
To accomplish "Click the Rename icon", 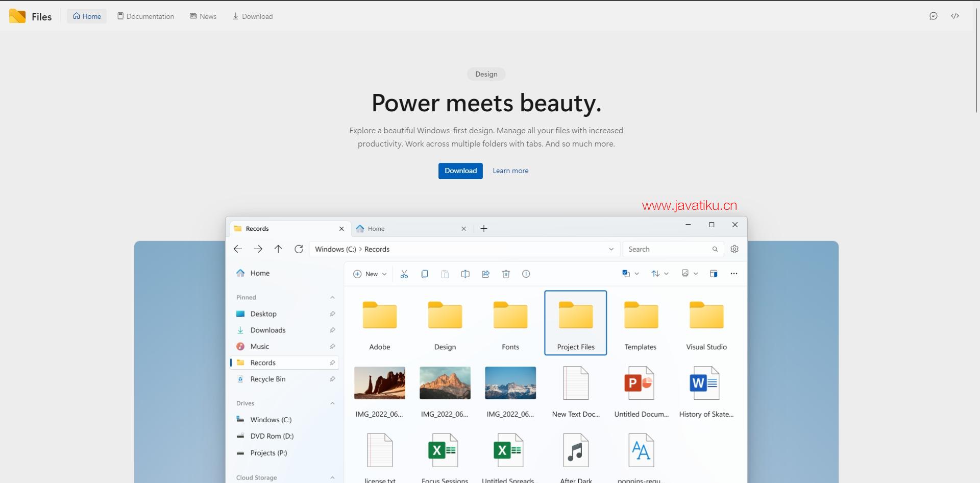I will pyautogui.click(x=465, y=274).
